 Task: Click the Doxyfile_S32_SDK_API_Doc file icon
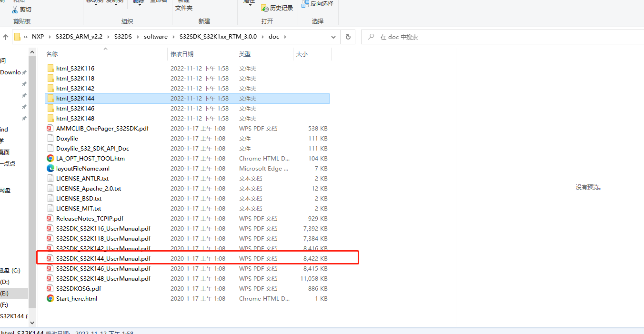click(x=50, y=148)
